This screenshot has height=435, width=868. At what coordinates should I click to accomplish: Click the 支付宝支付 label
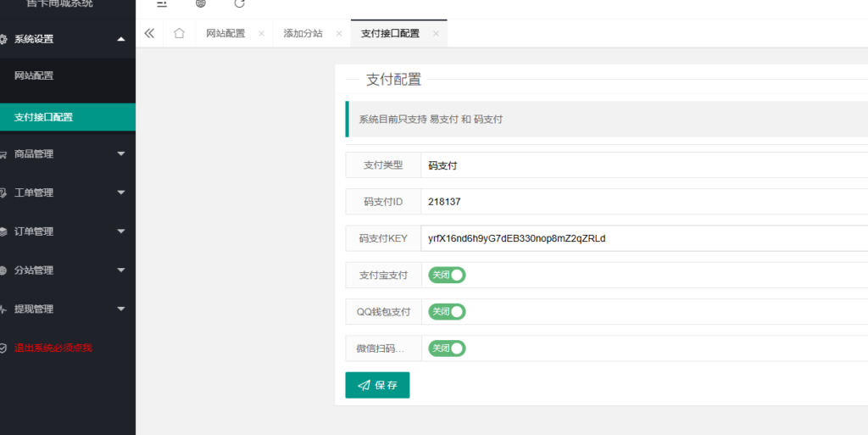[x=383, y=275]
